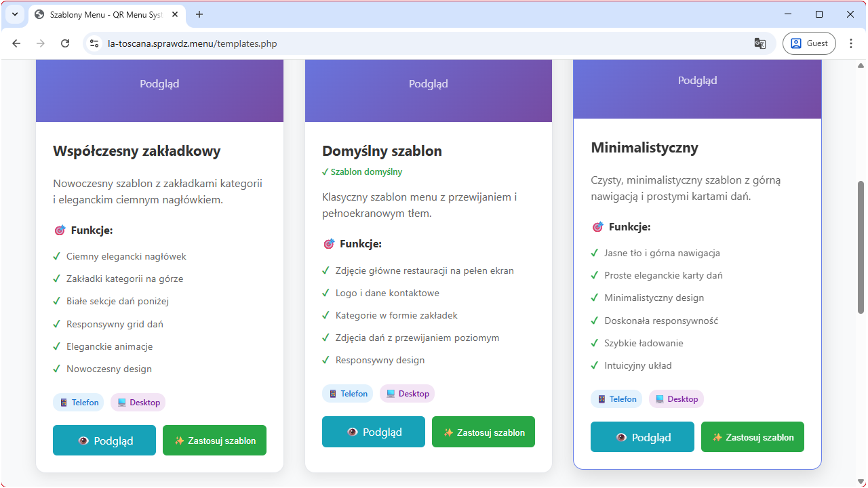
Task: Click the Desktop badge under Domyślny szablon
Action: pyautogui.click(x=407, y=394)
